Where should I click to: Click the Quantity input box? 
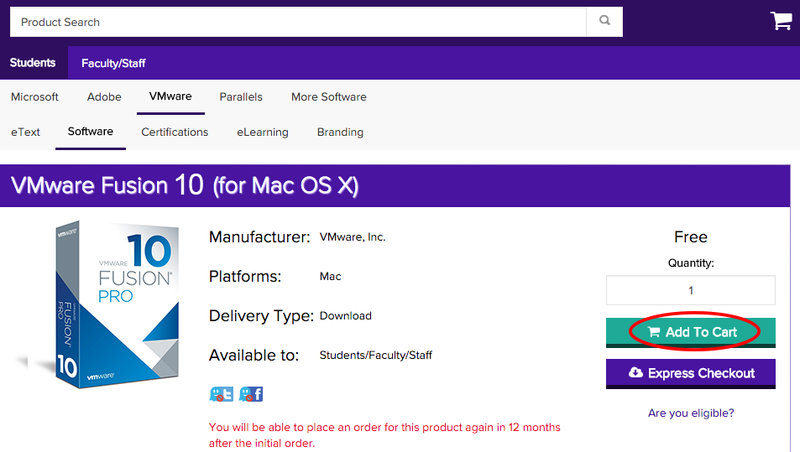coord(690,290)
